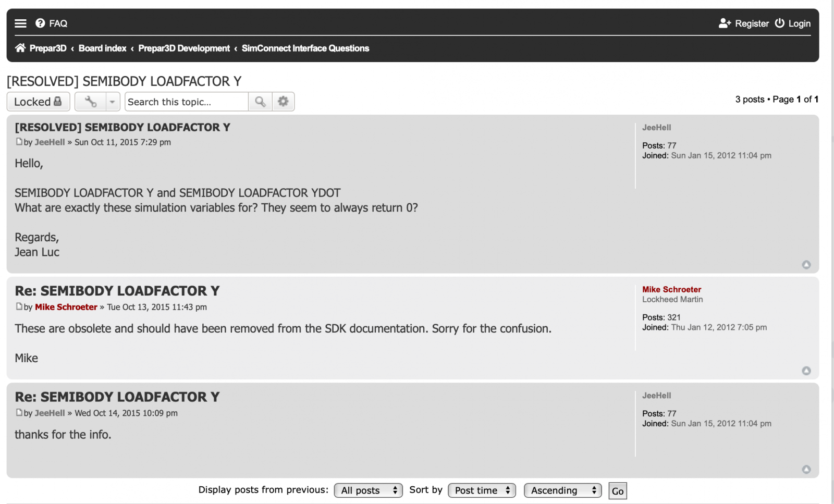834x504 pixels.
Task: Jump to top from first post
Action: [806, 265]
